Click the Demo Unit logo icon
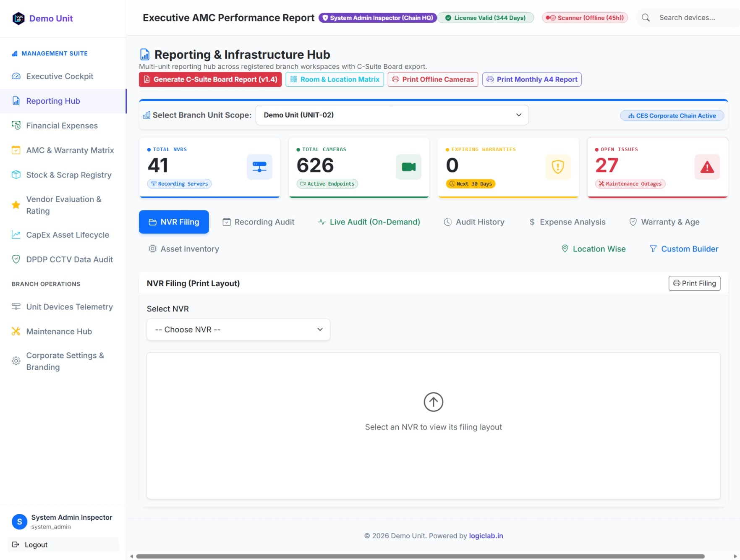This screenshot has height=560, width=740. (x=18, y=18)
